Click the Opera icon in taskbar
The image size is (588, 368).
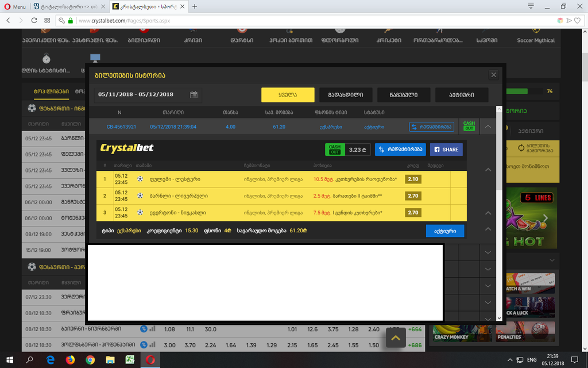point(150,360)
